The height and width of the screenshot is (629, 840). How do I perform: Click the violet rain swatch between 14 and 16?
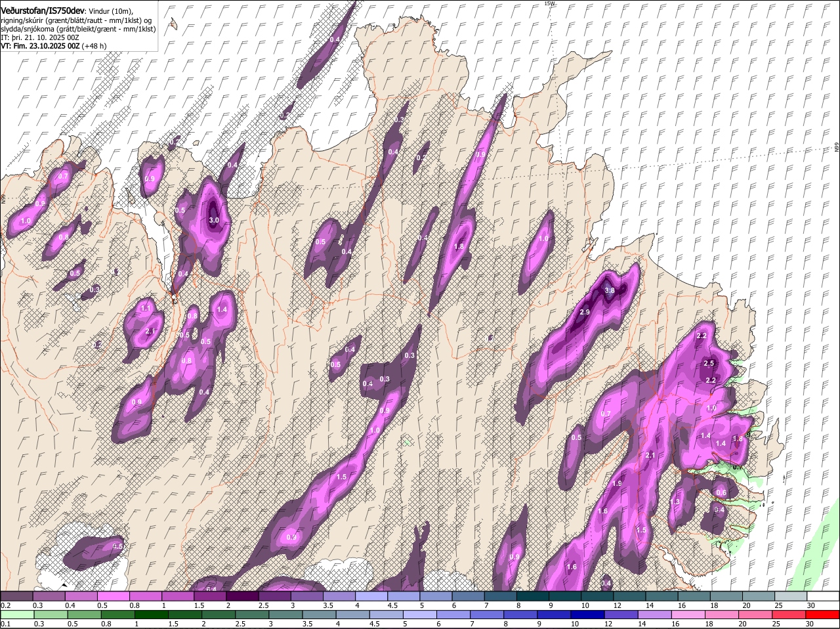pyautogui.click(x=655, y=615)
